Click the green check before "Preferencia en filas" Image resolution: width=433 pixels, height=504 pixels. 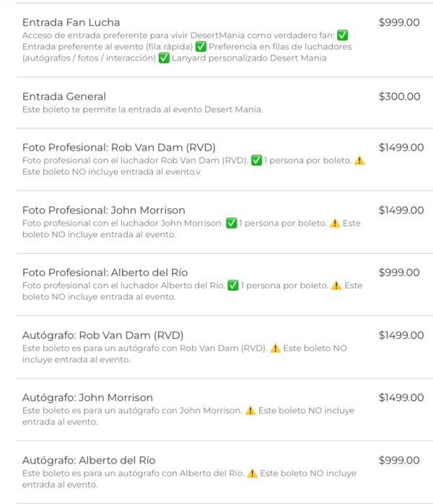[201, 47]
